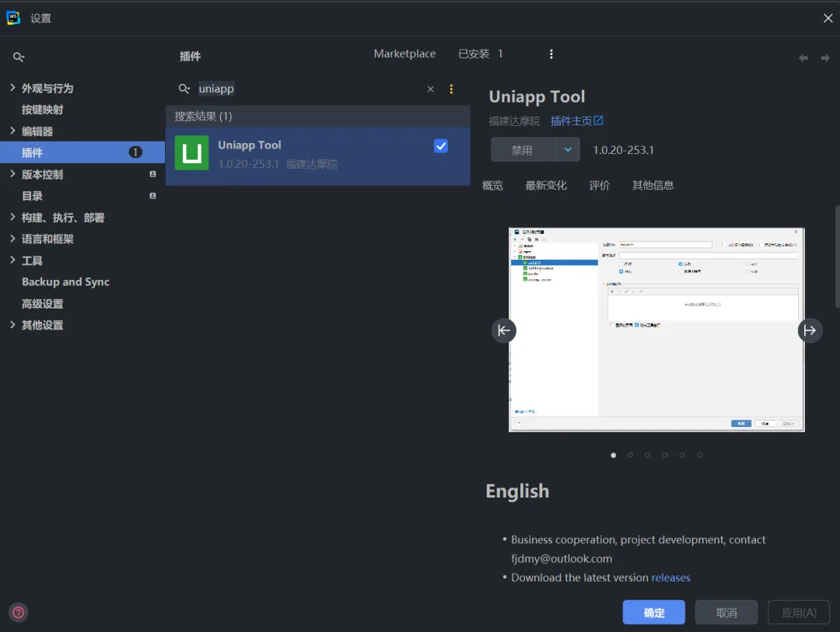
Task: Click the project-level icon beside 目录
Action: click(152, 196)
